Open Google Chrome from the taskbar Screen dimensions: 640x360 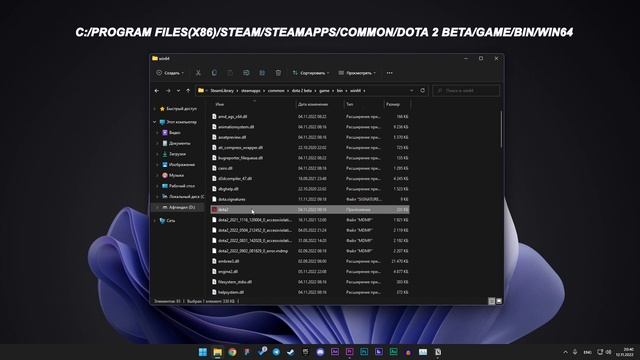coord(232,352)
